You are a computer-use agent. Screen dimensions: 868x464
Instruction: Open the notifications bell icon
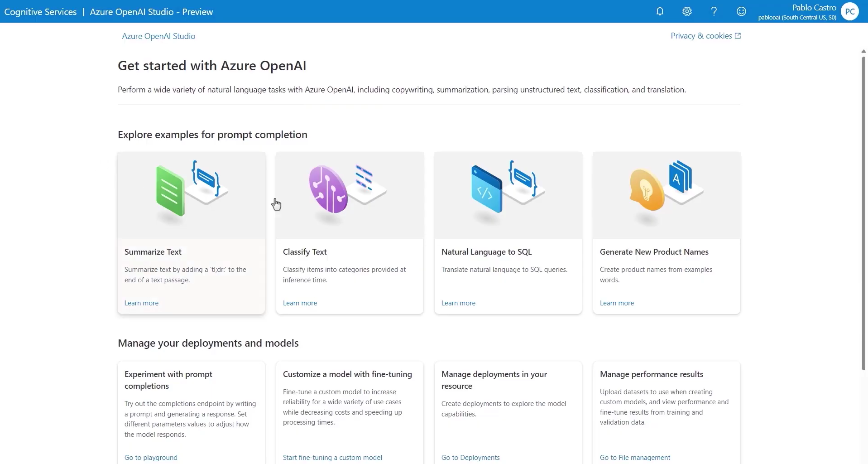[x=660, y=11]
